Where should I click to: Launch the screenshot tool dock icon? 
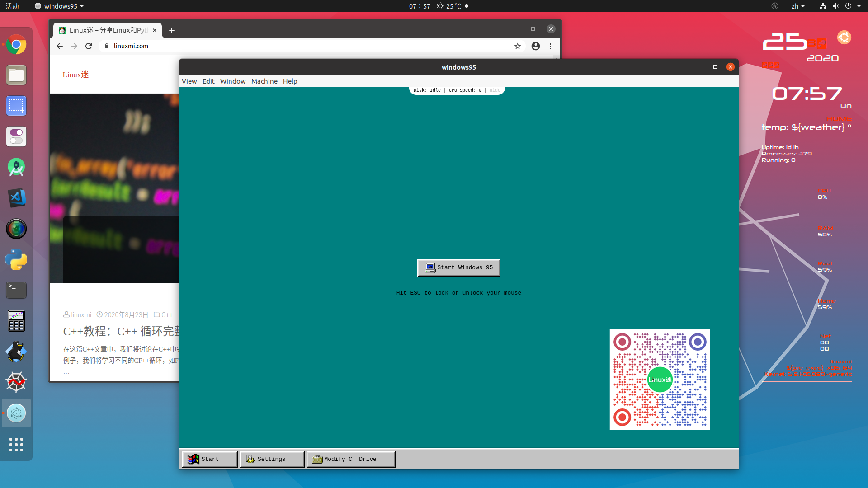coord(16,106)
